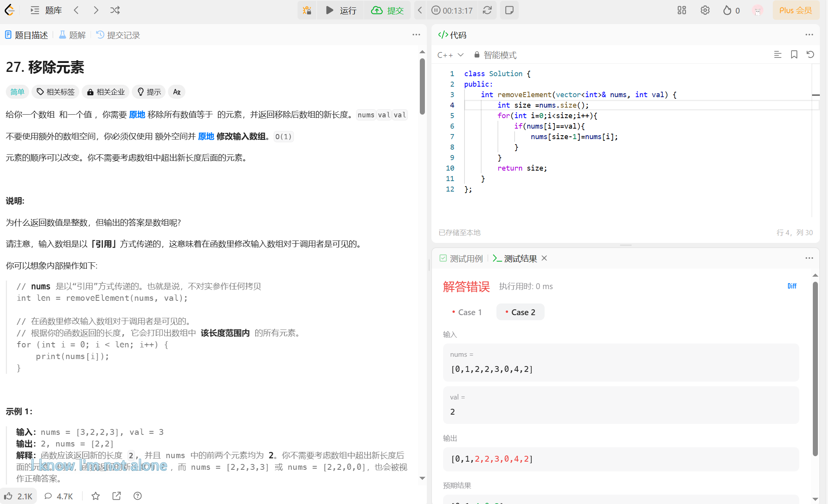Open the user avatar menu

point(757,10)
